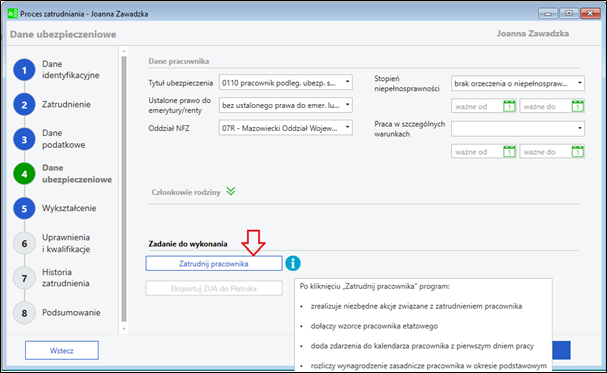607x373 pixels.
Task: Click the blue info icon beside Zatrudnij pracownika
Action: click(x=293, y=263)
